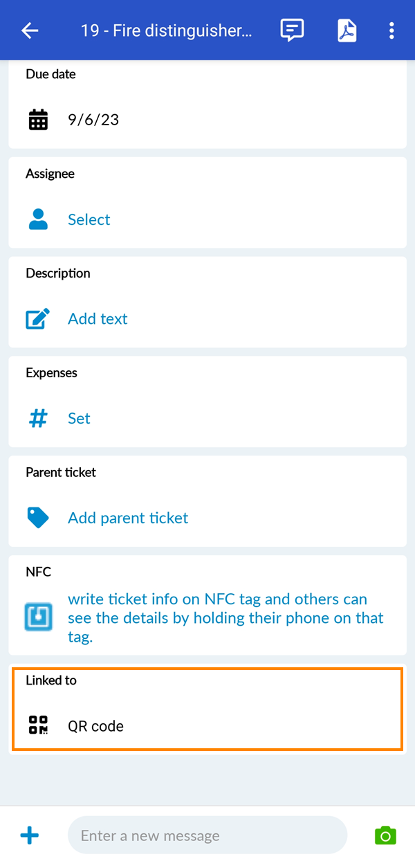415x868 pixels.
Task: Select the description edit pencil icon
Action: coord(38,318)
